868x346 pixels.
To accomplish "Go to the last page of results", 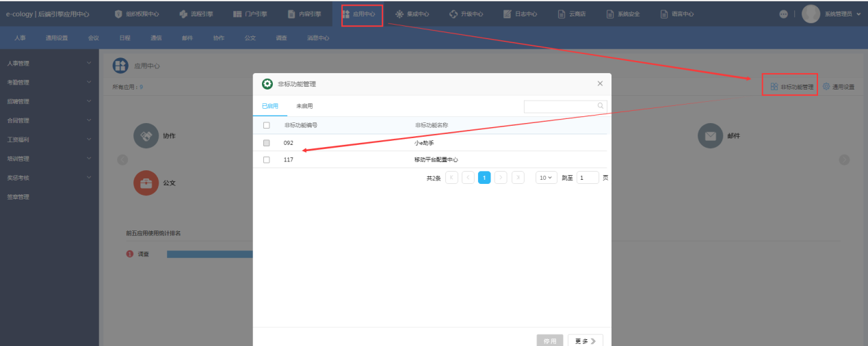I will pos(518,178).
